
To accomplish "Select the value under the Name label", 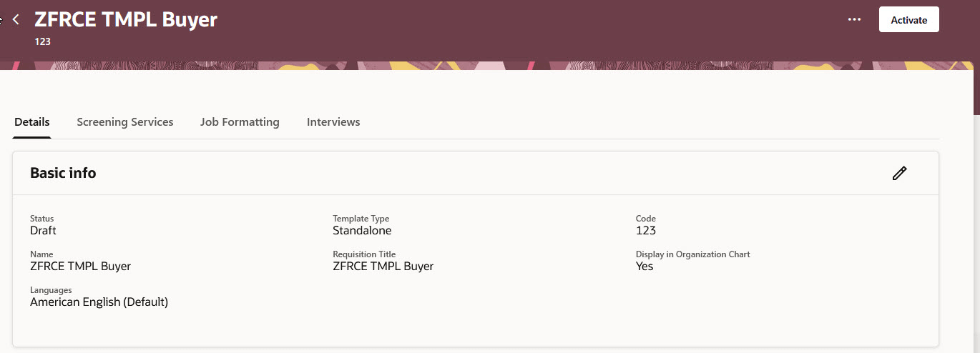I will point(80,267).
